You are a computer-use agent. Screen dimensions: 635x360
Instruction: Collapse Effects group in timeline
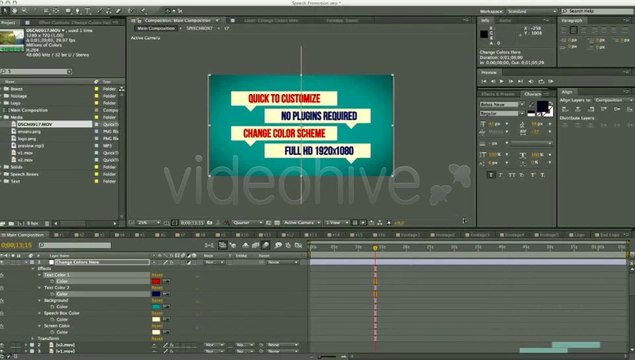(33, 268)
